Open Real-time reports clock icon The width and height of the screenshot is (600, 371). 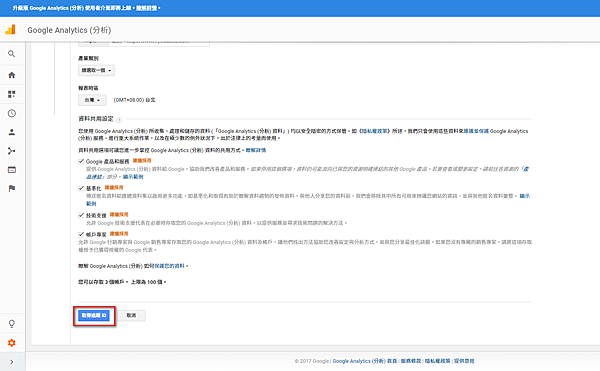pyautogui.click(x=11, y=113)
